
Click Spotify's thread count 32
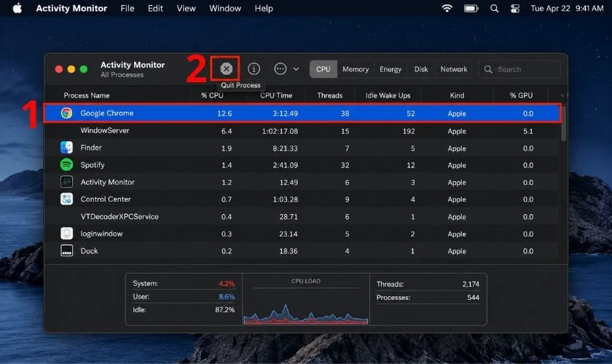[x=345, y=165]
